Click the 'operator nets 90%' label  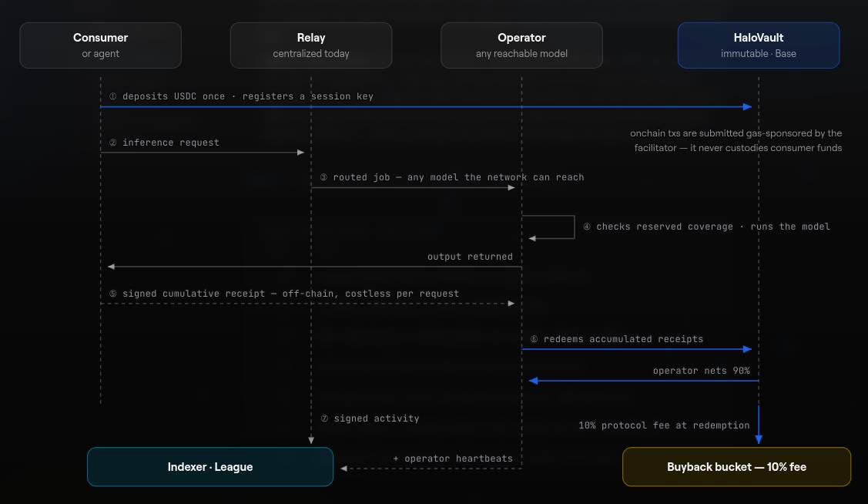[x=702, y=371]
